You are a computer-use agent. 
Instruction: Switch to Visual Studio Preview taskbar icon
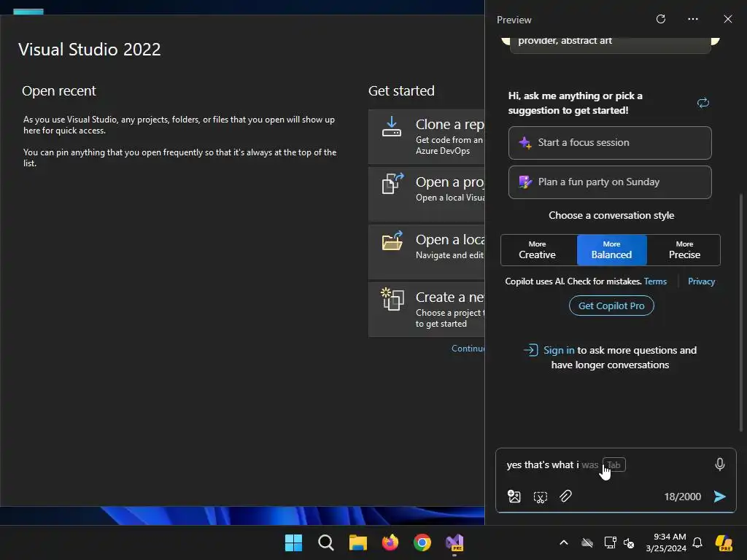point(454,542)
